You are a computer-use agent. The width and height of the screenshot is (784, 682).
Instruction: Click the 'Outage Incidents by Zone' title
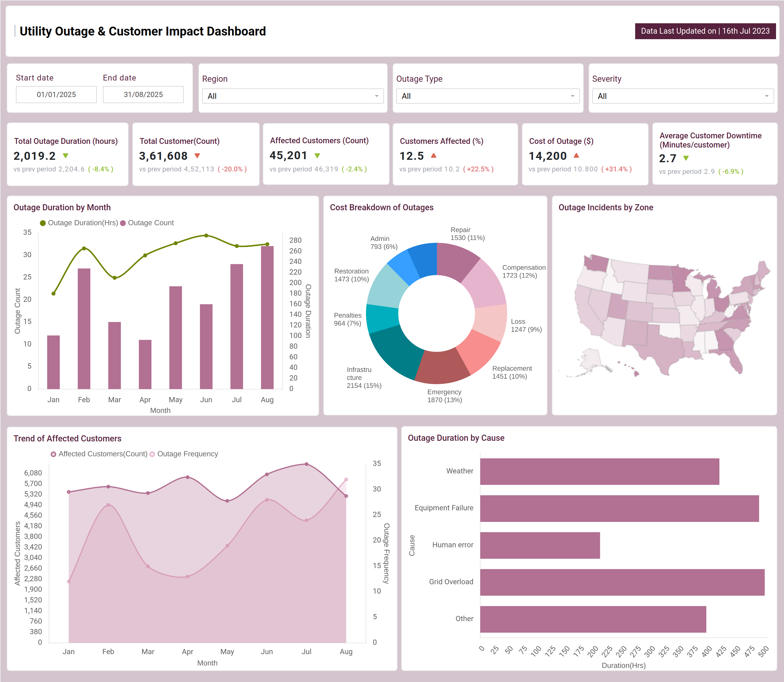coord(605,208)
